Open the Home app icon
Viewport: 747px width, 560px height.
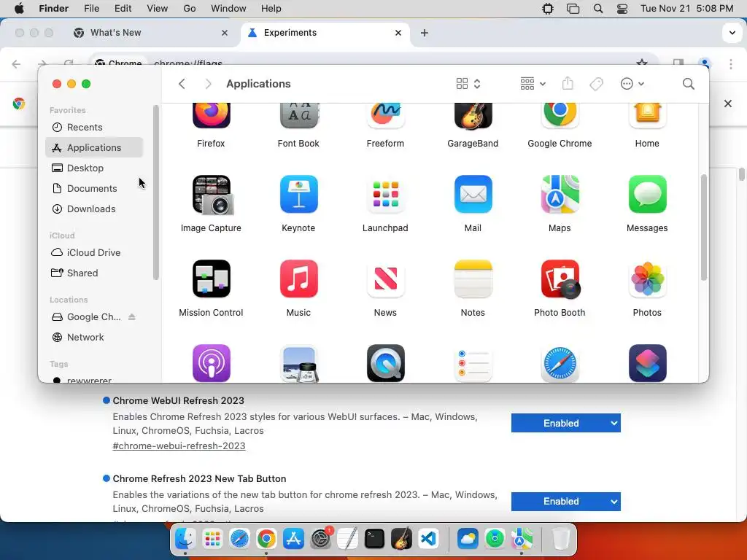(647, 116)
